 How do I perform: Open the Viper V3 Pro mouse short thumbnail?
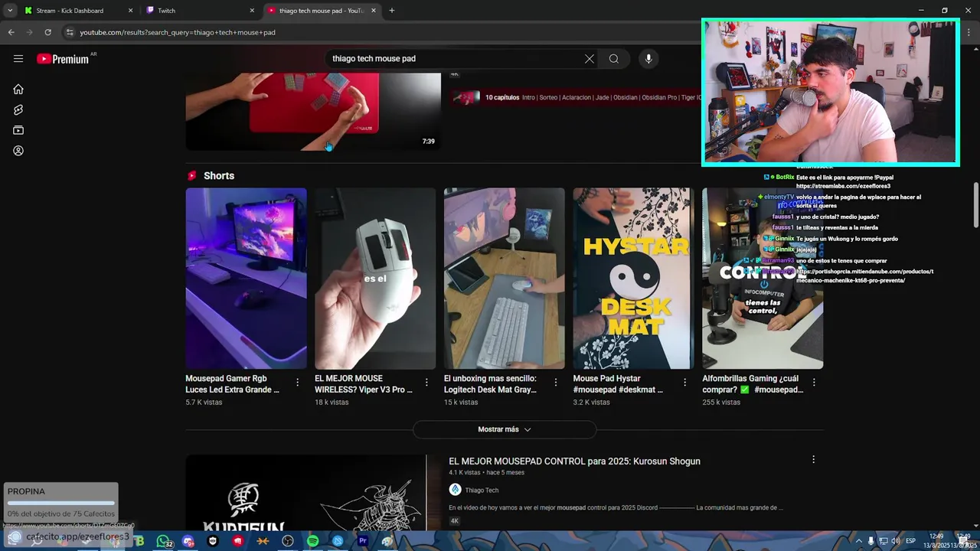(x=375, y=279)
